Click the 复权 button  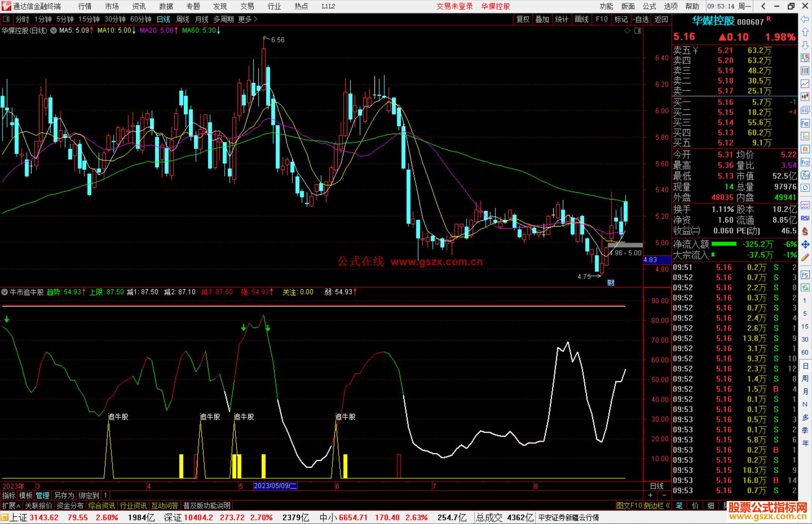[523, 19]
